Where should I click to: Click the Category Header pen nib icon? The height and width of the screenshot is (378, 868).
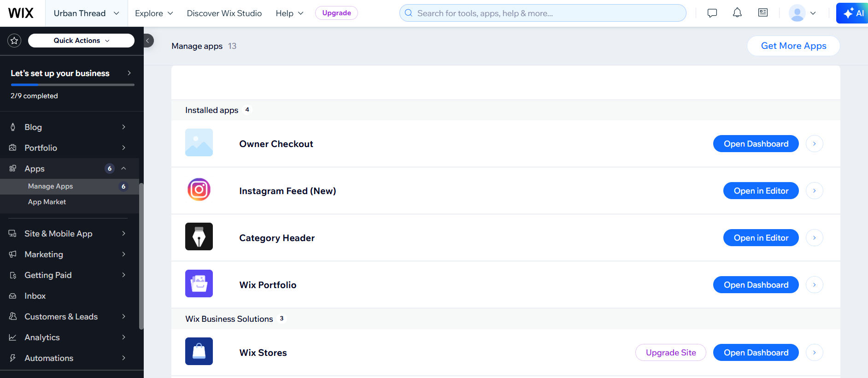(x=199, y=236)
